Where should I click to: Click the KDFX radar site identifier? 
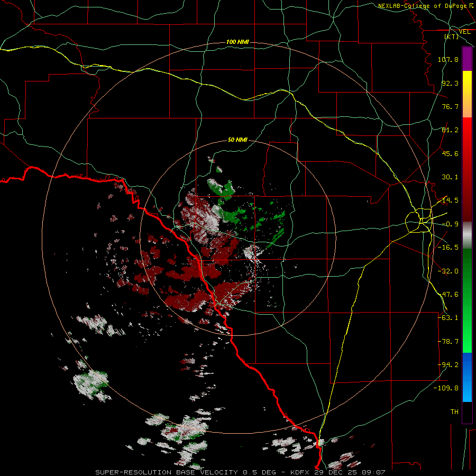click(300, 472)
